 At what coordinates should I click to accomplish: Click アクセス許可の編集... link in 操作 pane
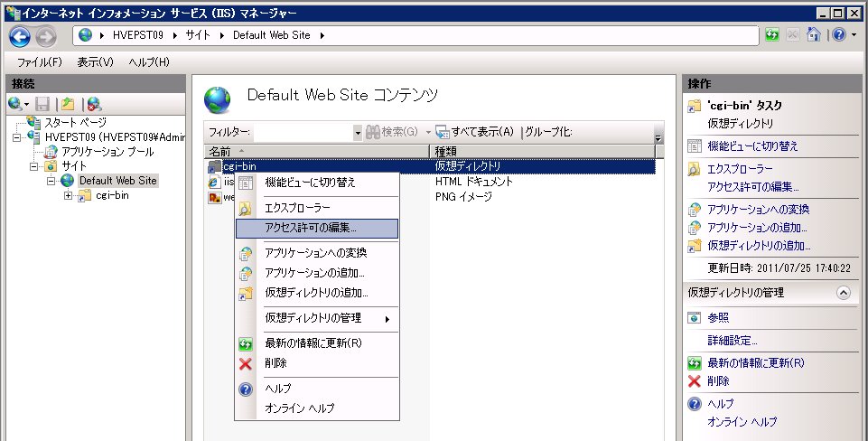click(x=753, y=187)
